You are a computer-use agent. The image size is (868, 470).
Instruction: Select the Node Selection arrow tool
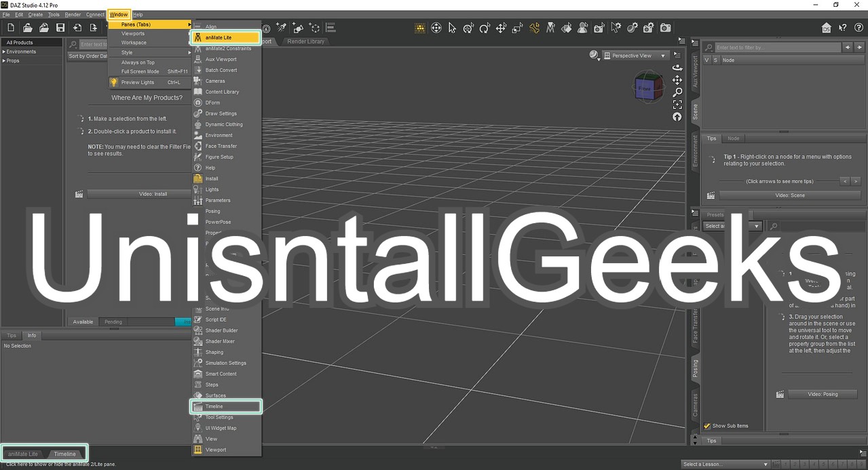452,28
